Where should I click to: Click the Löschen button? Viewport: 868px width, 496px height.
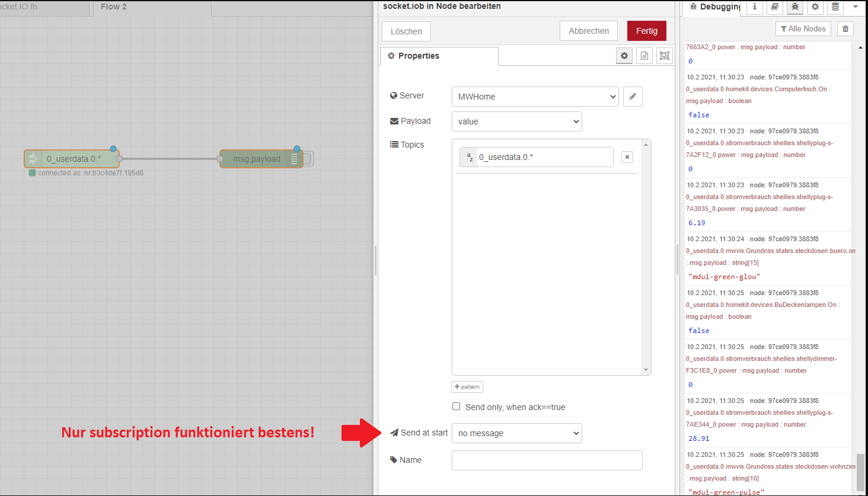pyautogui.click(x=406, y=31)
